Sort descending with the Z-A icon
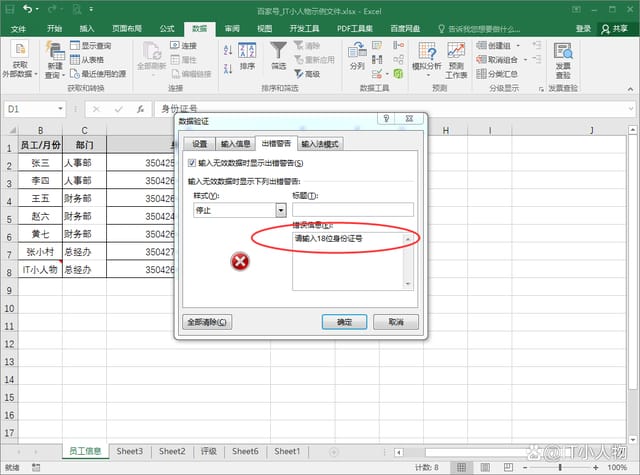Image resolution: width=640 pixels, height=475 pixels. click(228, 68)
